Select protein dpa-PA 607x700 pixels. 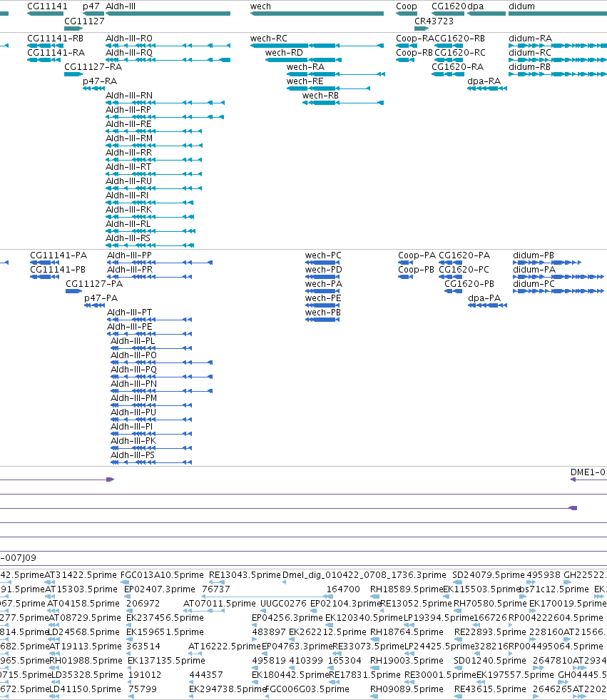point(487,305)
